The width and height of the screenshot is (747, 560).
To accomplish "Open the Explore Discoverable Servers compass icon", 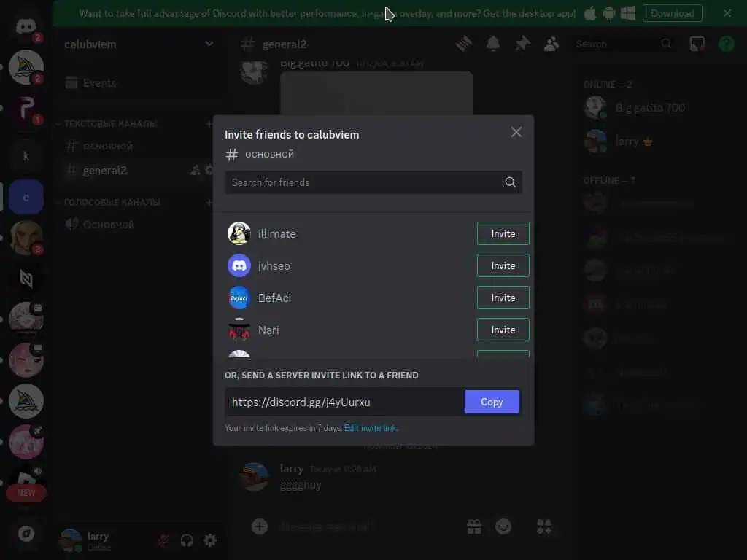I will click(26, 533).
